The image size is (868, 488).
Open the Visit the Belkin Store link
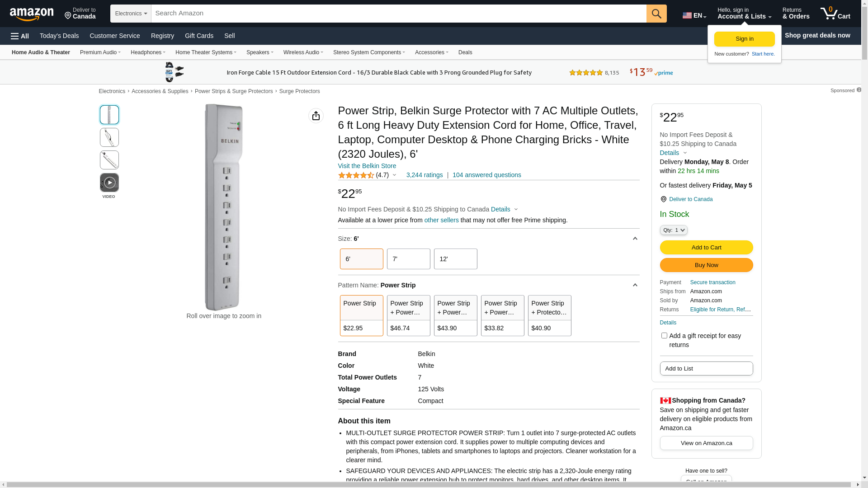(x=367, y=166)
